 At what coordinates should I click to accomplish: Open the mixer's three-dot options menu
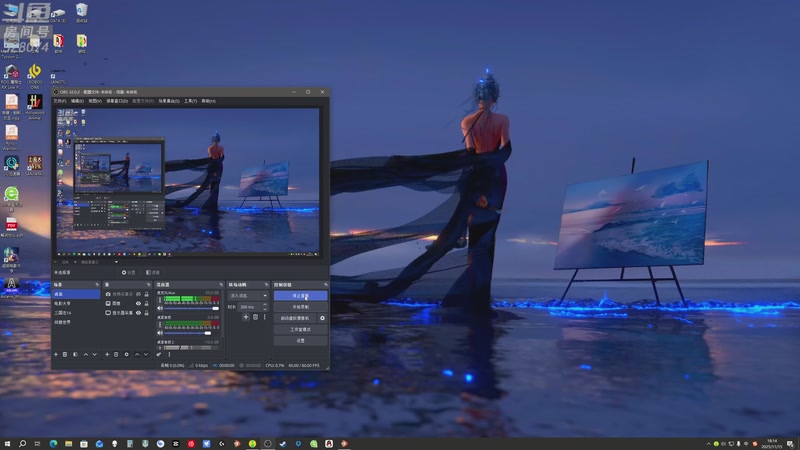click(x=169, y=354)
